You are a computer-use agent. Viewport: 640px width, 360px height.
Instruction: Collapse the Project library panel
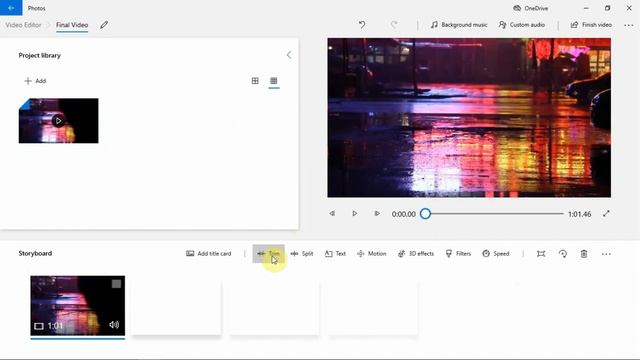[x=289, y=55]
